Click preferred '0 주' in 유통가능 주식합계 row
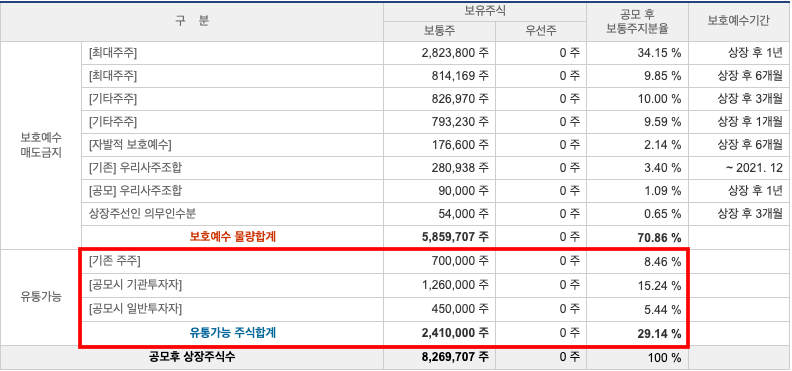 [570, 333]
